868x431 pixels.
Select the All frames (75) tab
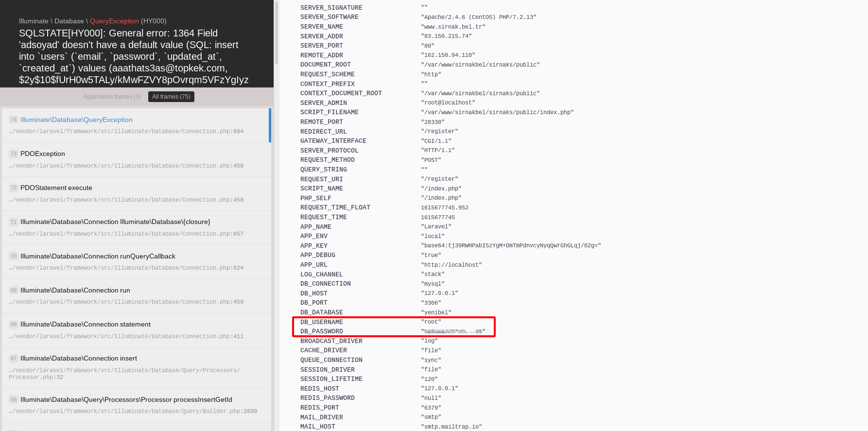pyautogui.click(x=171, y=97)
